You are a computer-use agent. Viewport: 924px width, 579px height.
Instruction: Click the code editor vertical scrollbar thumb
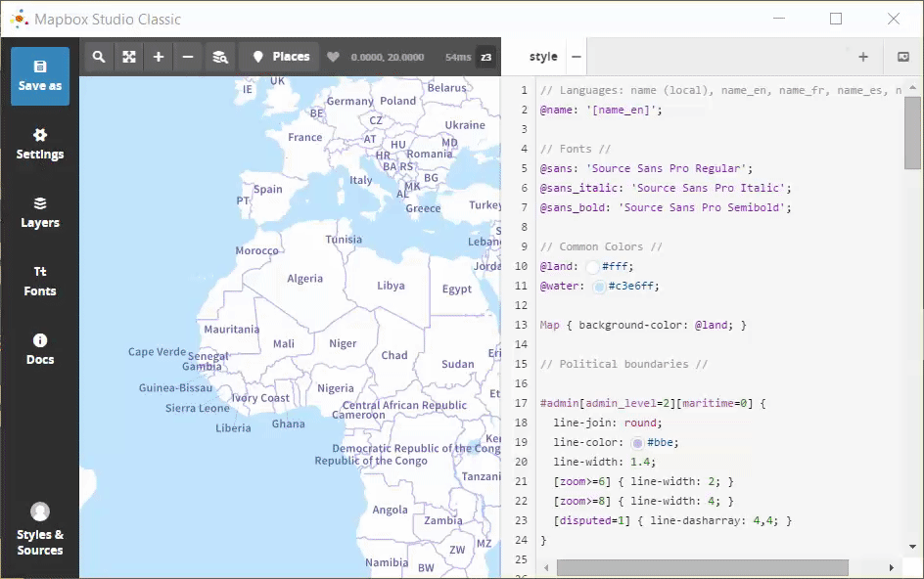click(912, 133)
